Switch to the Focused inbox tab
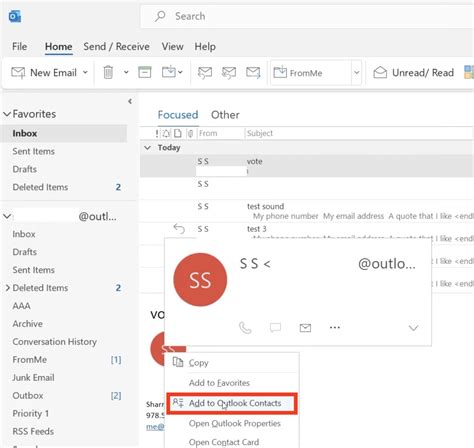474x448 pixels. (178, 115)
